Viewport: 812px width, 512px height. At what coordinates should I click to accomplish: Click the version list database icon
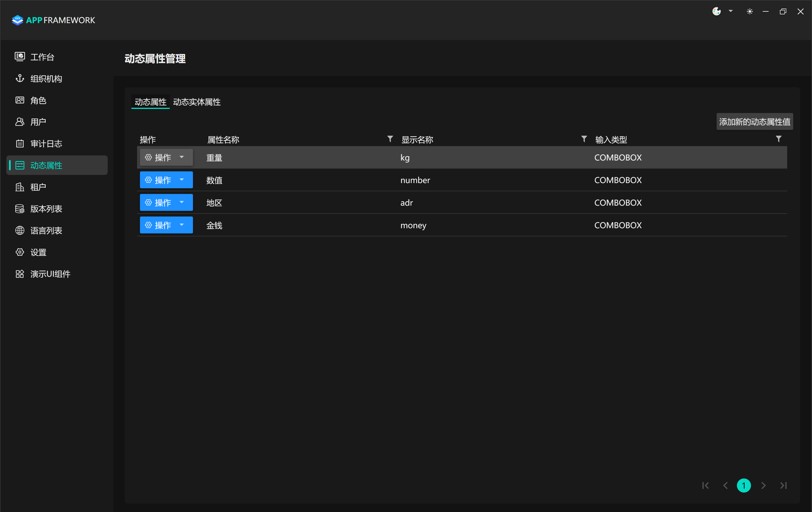(19, 209)
